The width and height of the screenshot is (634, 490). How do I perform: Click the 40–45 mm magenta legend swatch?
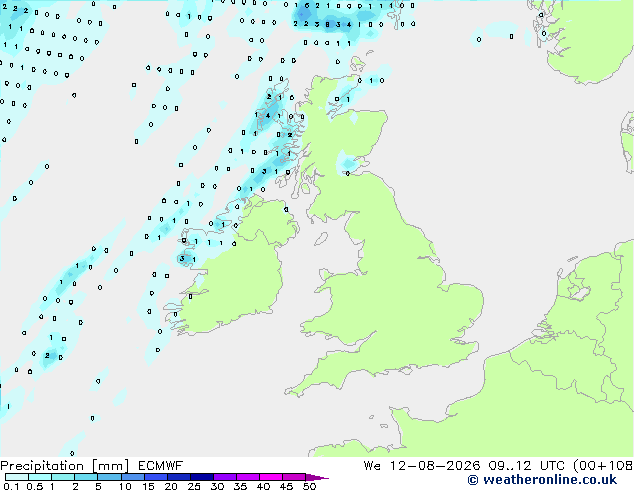tap(271, 477)
